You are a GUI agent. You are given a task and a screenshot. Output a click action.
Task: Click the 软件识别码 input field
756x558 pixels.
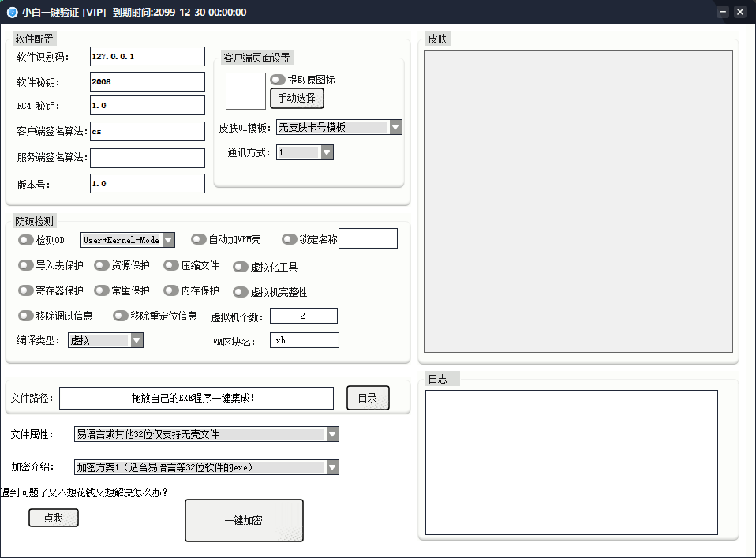[x=146, y=56]
